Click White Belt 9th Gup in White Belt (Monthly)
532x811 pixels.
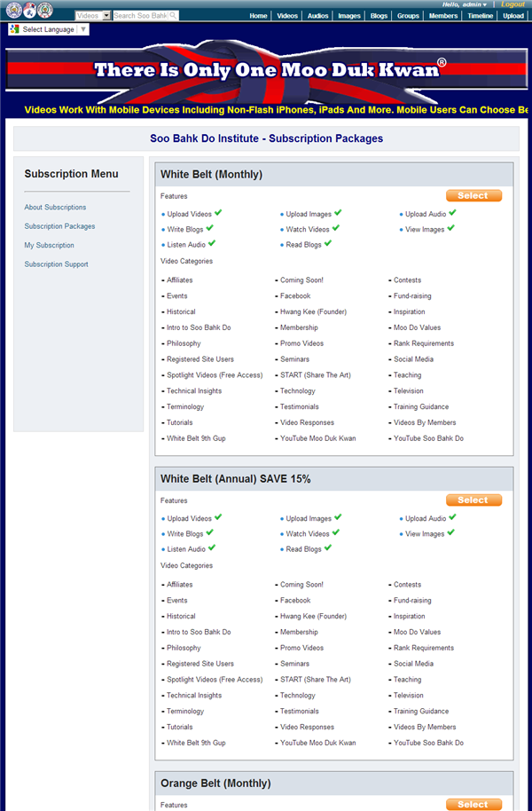click(x=196, y=438)
